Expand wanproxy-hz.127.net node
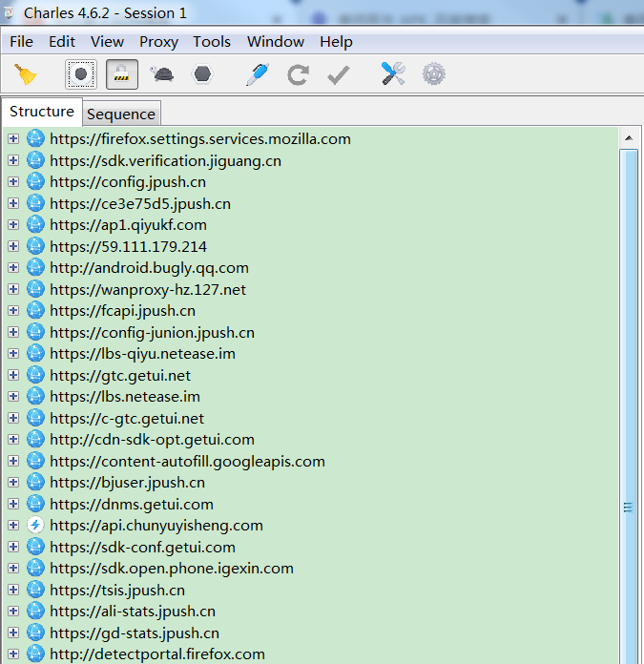 13,289
